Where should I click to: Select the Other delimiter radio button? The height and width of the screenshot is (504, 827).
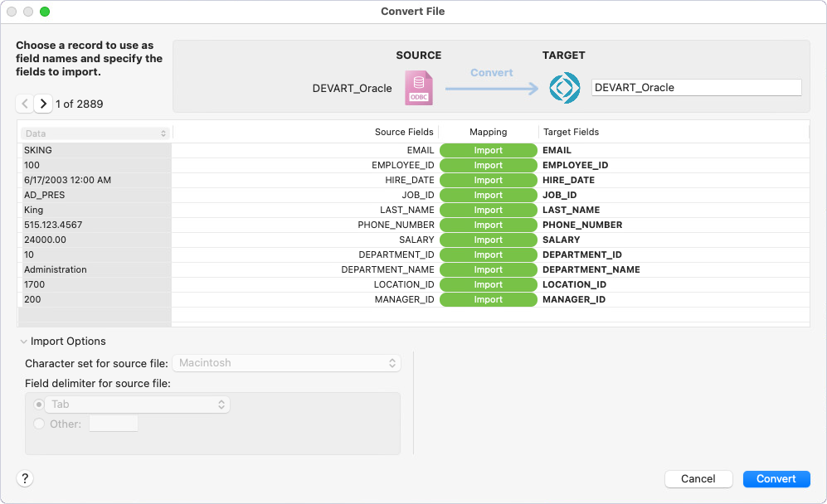38,424
